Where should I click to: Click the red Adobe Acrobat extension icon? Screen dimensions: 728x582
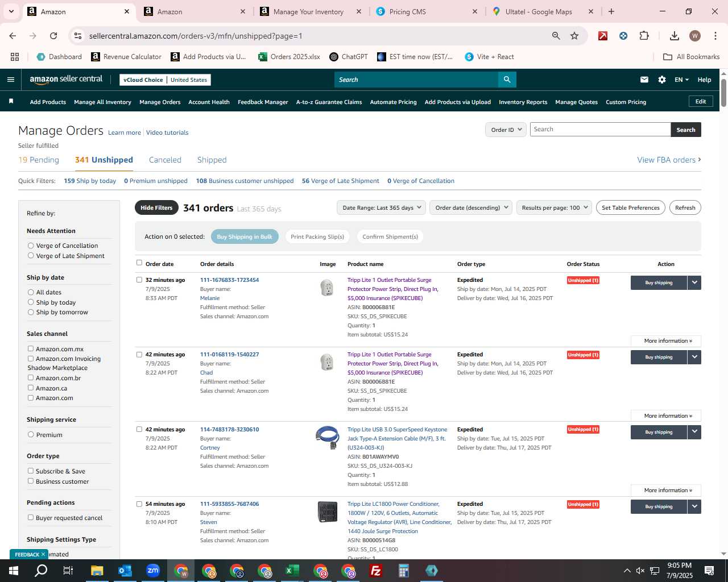tap(602, 36)
